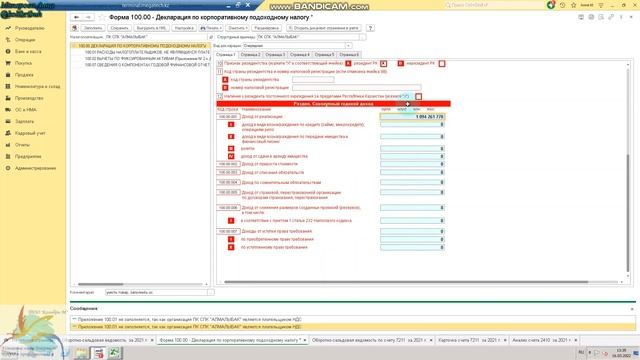
Task: Open the Печать dropdown button
Action: coord(211,28)
